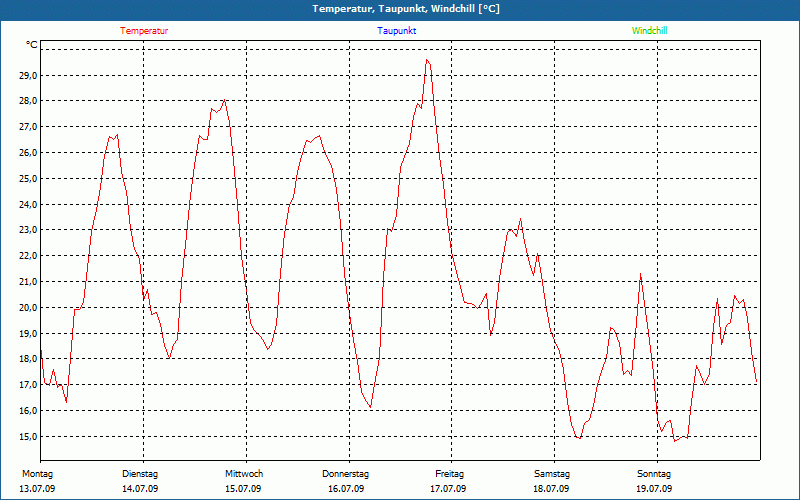Click the date 14.07.09

[140, 489]
